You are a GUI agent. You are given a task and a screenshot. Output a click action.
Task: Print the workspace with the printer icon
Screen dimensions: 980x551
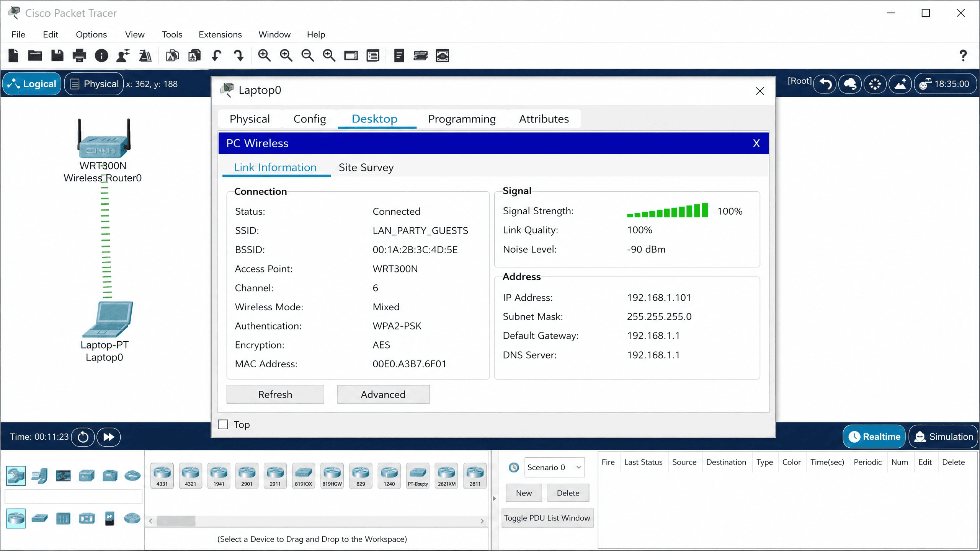(x=79, y=56)
